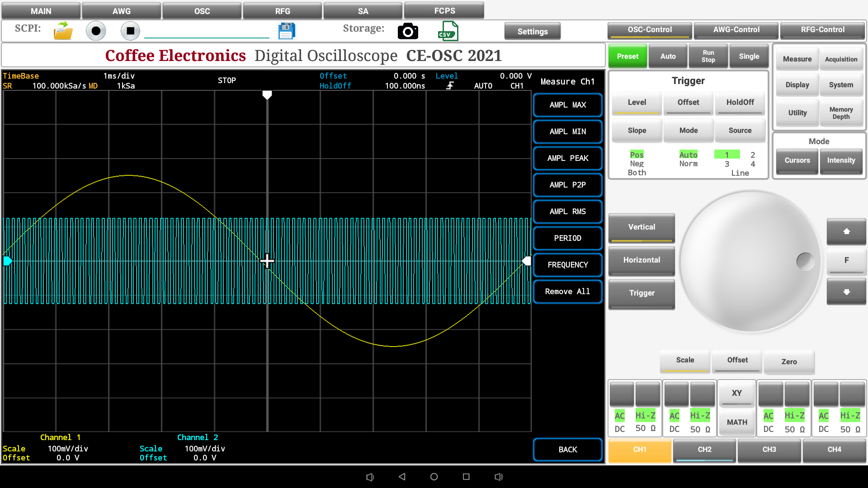The image size is (868, 488).
Task: Click the SCPI open folder icon
Action: (63, 31)
